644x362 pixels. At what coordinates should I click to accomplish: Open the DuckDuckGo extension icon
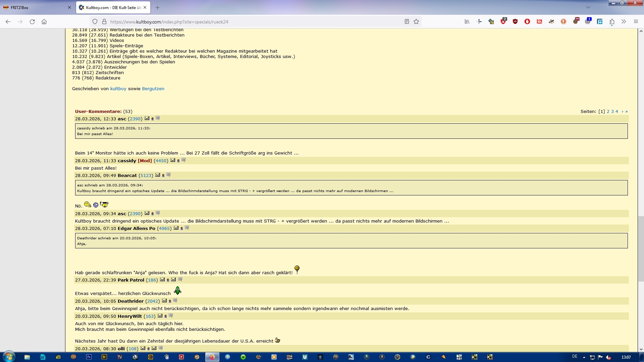(x=563, y=21)
